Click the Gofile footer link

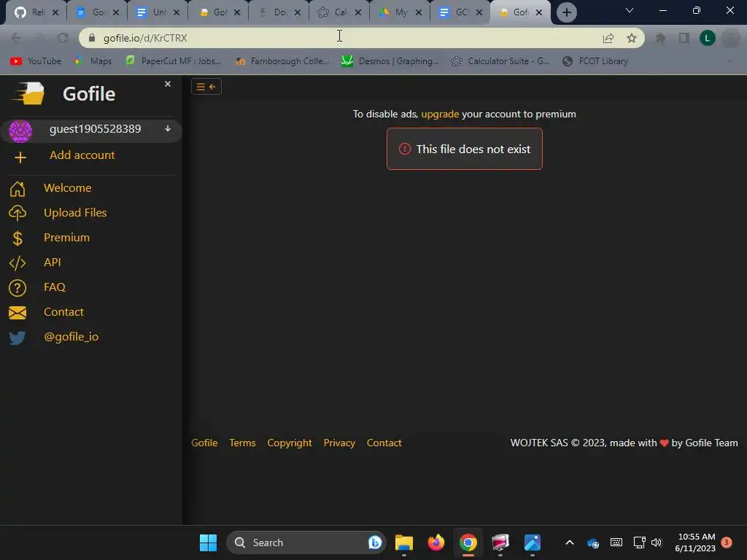pyautogui.click(x=204, y=443)
